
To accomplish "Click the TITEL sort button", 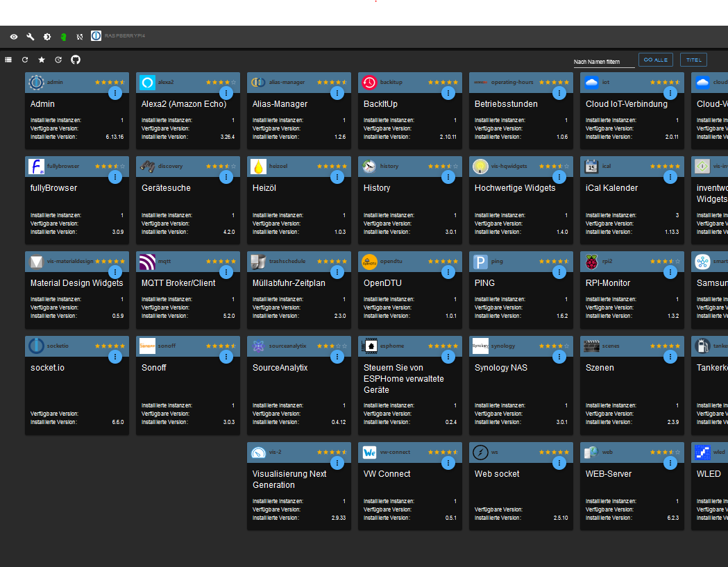I will [x=693, y=60].
